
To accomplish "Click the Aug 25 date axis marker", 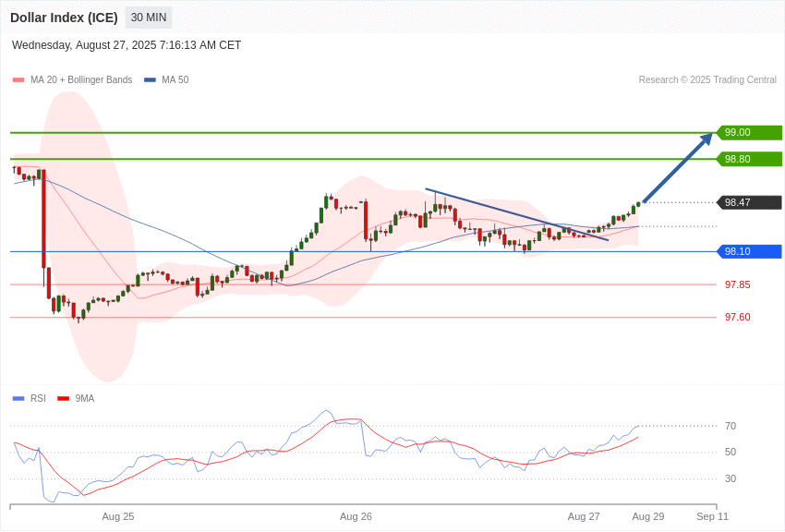I will (118, 516).
